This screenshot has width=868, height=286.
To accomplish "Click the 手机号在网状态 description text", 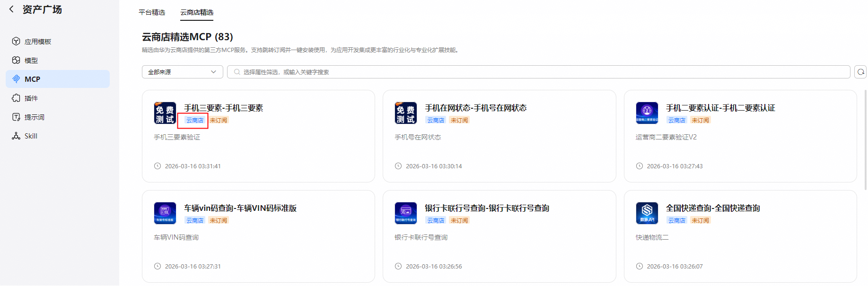I will (x=418, y=137).
